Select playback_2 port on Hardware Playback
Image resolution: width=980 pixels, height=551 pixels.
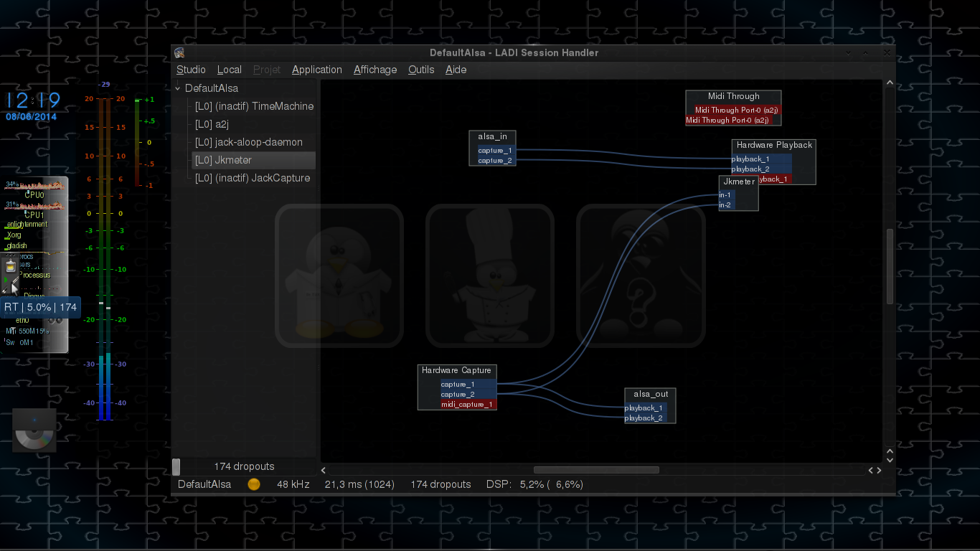[x=762, y=169]
